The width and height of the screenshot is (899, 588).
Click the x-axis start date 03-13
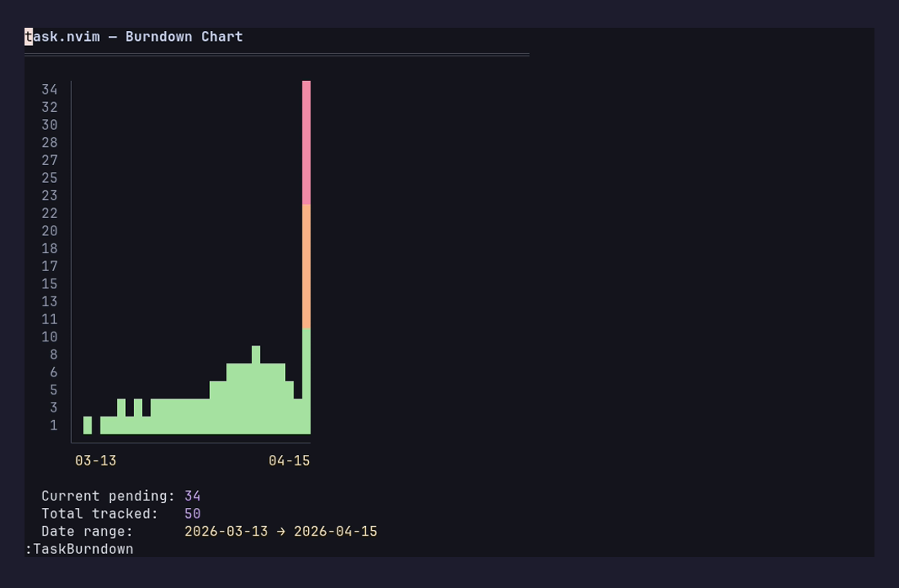(x=96, y=461)
